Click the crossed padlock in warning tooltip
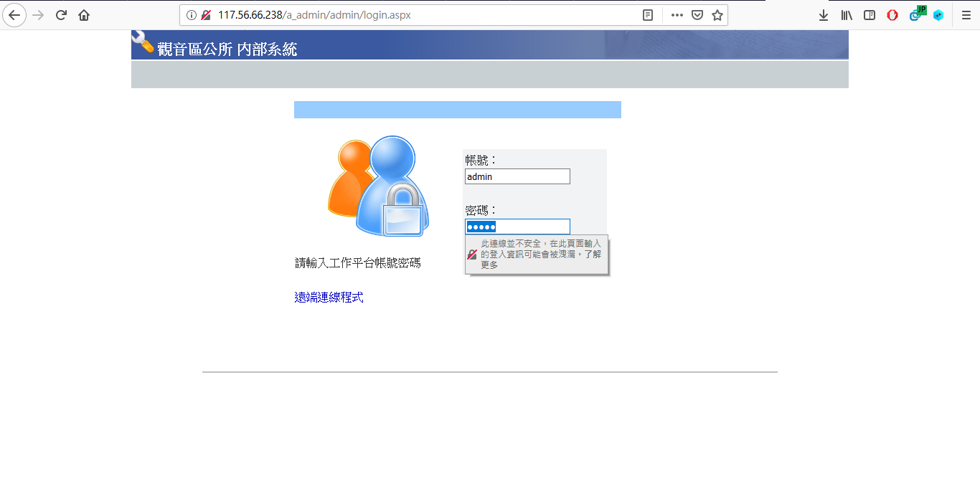Screen dimensions: 980x499 tap(472, 255)
